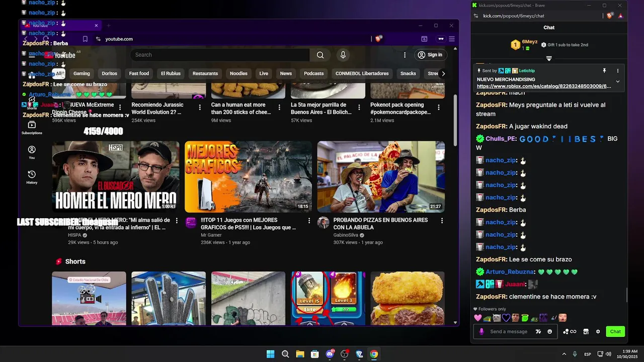The height and width of the screenshot is (362, 644).
Task: Open Kick chat settings gear
Action: 598,331
